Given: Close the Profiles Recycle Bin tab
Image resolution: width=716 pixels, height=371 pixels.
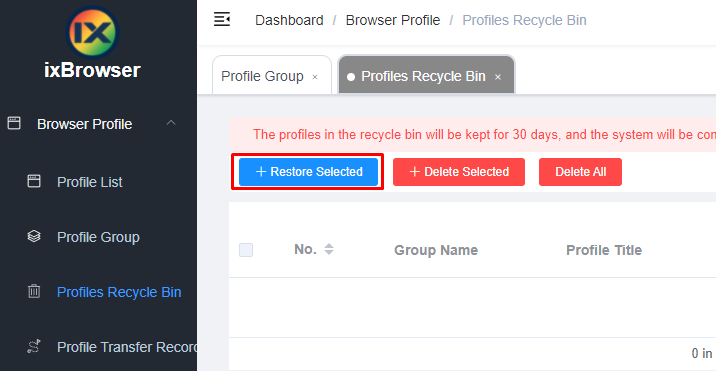Looking at the screenshot, I should pyautogui.click(x=498, y=77).
